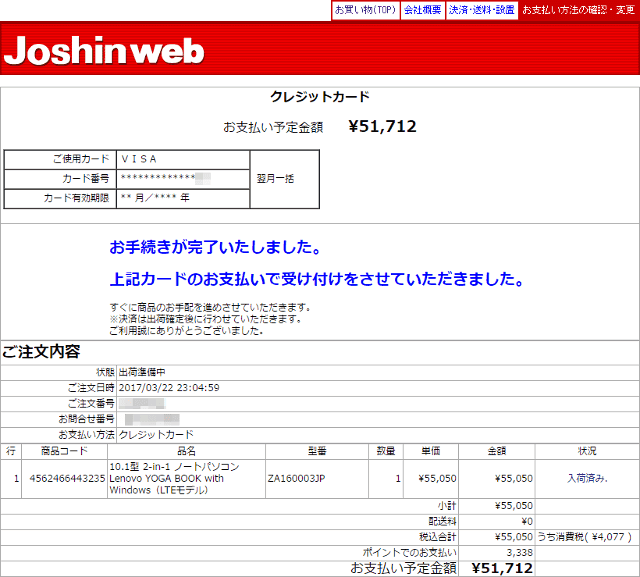Click the Joshin web logo

(x=104, y=51)
